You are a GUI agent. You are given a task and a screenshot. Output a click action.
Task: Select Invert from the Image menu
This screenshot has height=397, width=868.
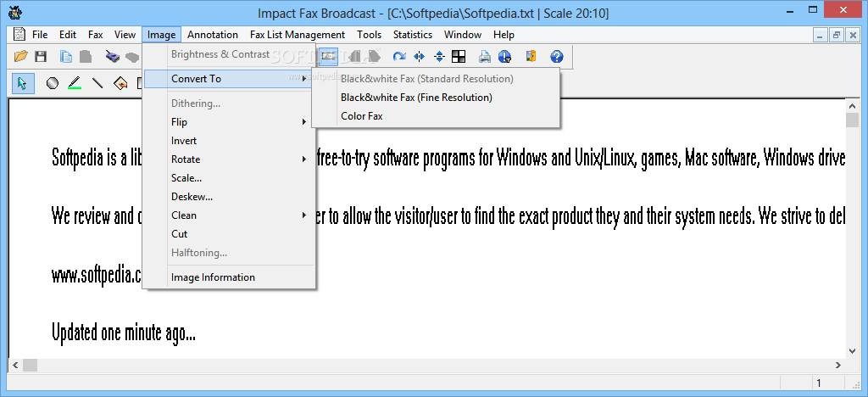pyautogui.click(x=229, y=141)
